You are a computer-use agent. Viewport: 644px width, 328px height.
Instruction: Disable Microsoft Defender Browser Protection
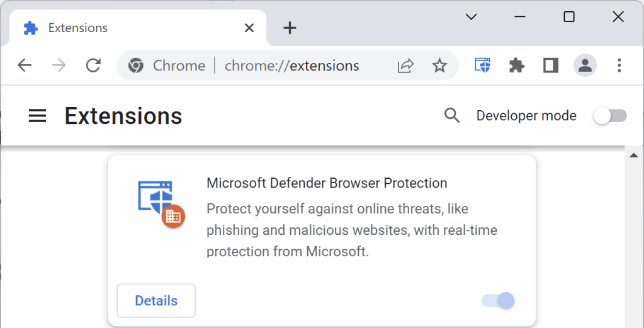point(498,301)
